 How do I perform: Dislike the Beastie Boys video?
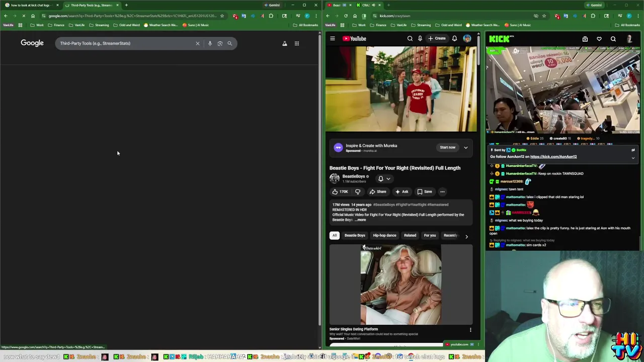(x=358, y=192)
